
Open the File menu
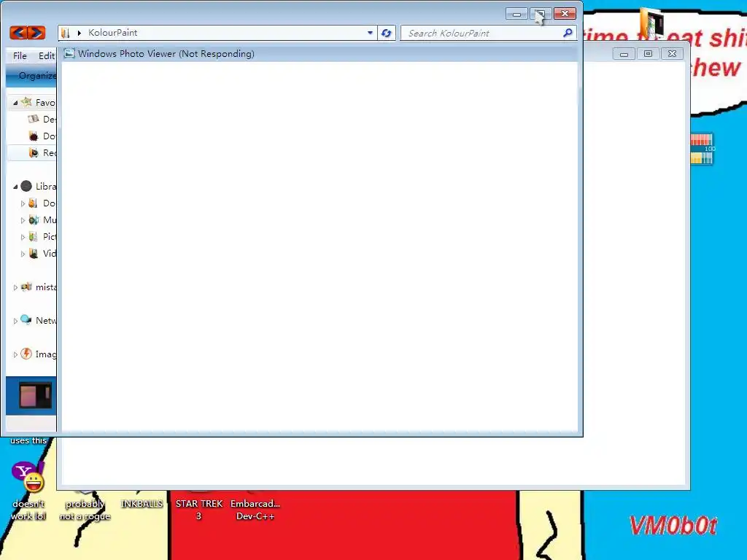pos(20,55)
